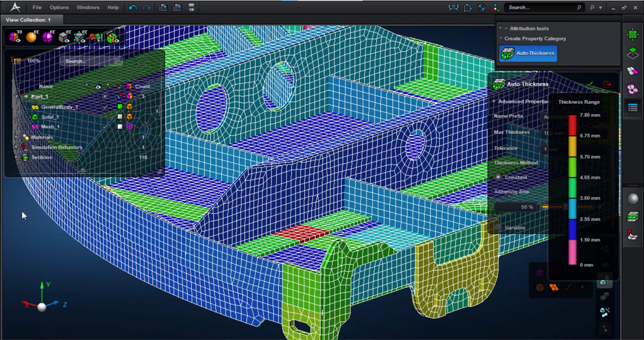Viewport: 644px width, 340px height.
Task: Click the green color swatch for GeneralBody_1
Action: point(120,107)
